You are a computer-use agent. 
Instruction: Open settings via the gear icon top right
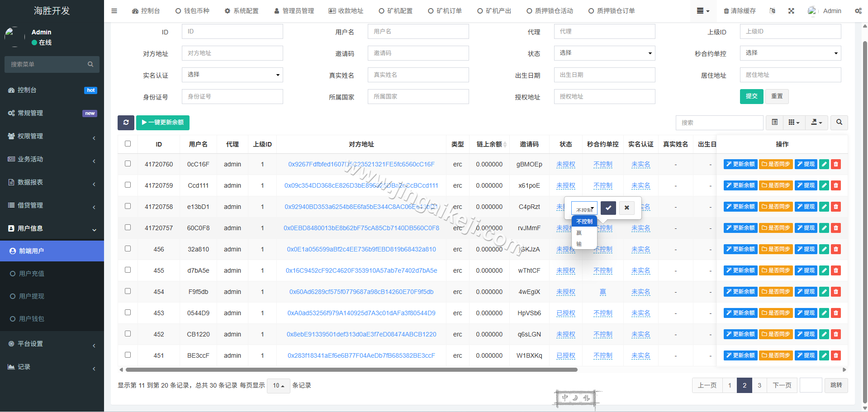tap(859, 10)
